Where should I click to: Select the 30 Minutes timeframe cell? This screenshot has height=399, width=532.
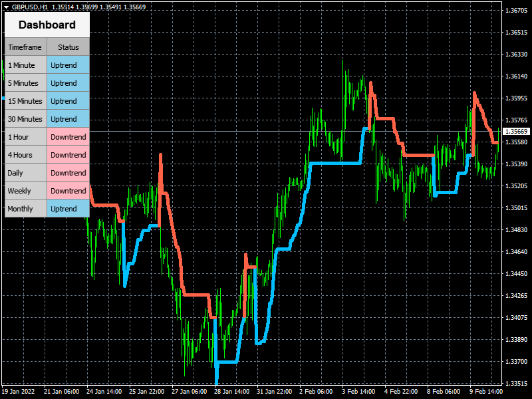[x=25, y=119]
